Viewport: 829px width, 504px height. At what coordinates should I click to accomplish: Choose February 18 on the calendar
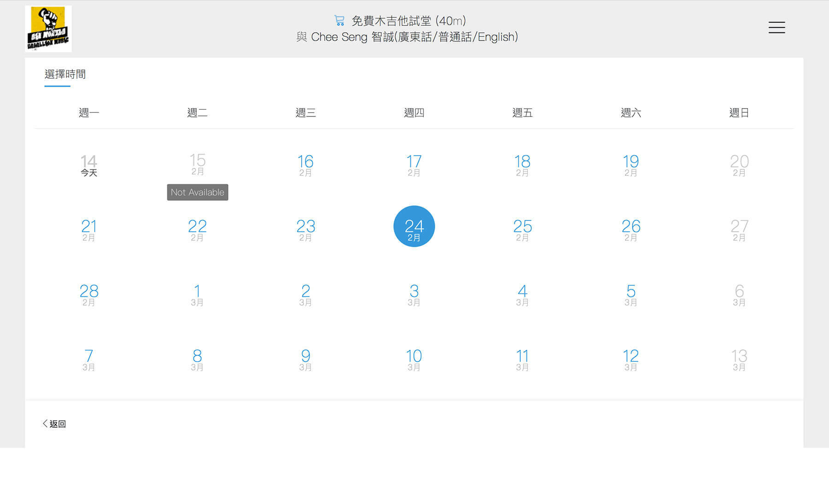pyautogui.click(x=522, y=165)
